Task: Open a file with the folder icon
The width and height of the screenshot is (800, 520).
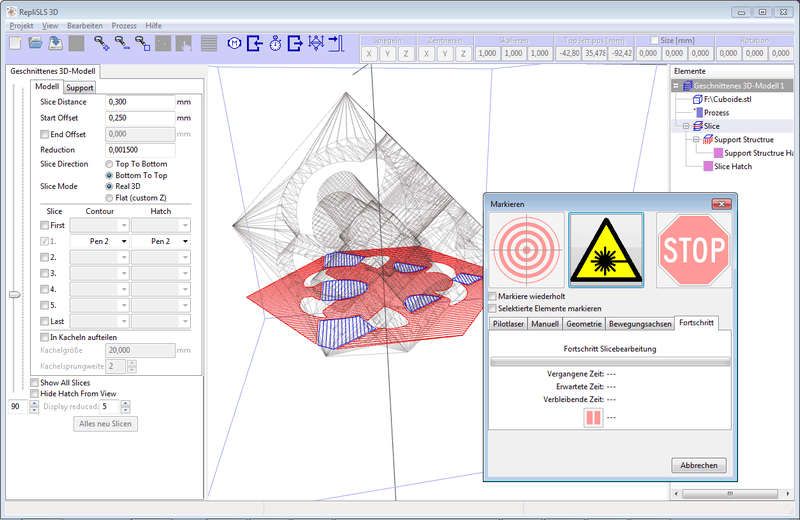Action: click(x=35, y=43)
